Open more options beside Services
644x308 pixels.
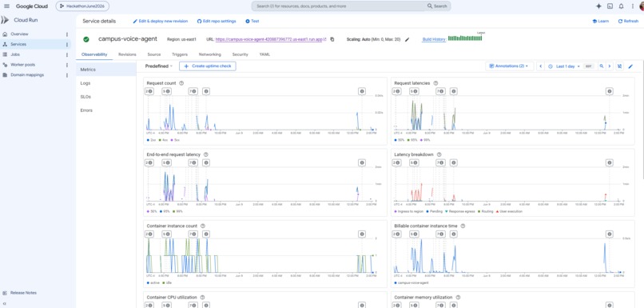[x=67, y=45]
